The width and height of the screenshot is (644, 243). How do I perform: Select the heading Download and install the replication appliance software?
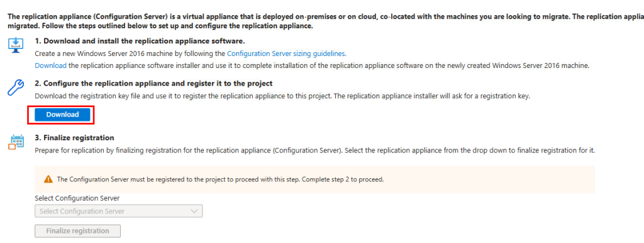pyautogui.click(x=140, y=41)
